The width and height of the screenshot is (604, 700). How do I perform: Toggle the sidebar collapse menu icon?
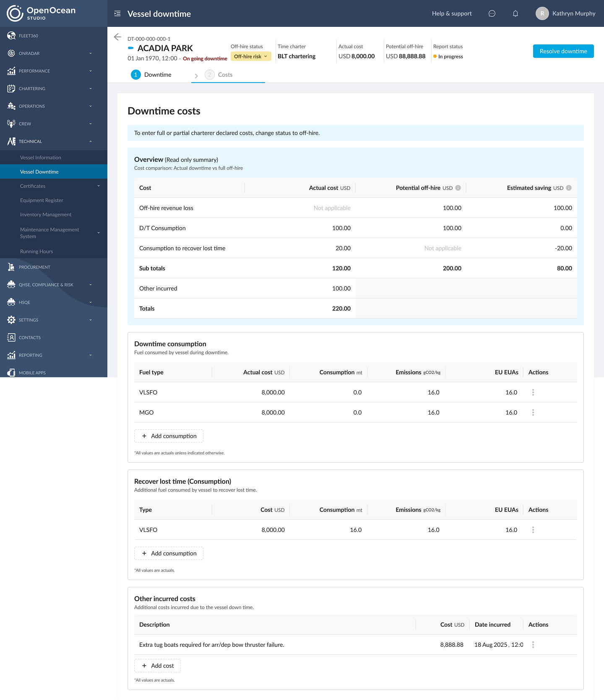coord(117,14)
